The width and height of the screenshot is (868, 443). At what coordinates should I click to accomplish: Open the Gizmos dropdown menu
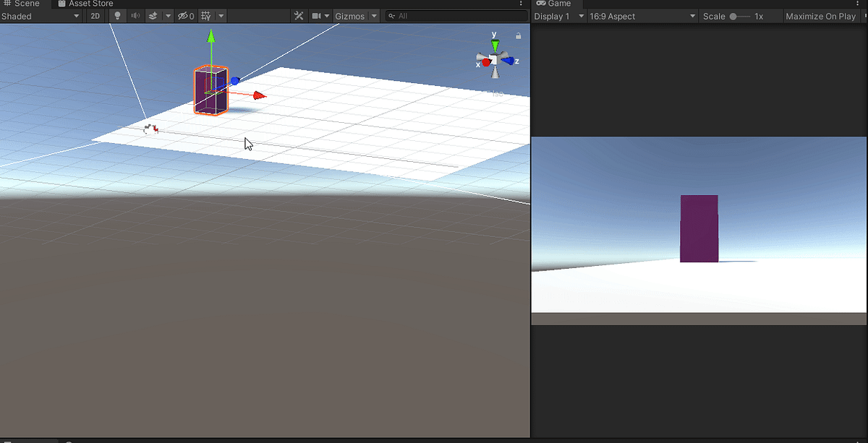pos(356,15)
